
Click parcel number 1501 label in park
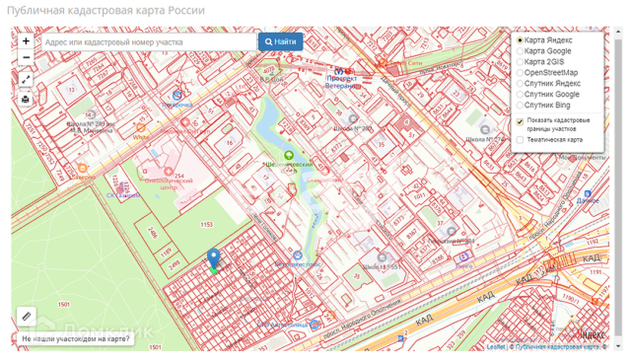click(x=64, y=305)
